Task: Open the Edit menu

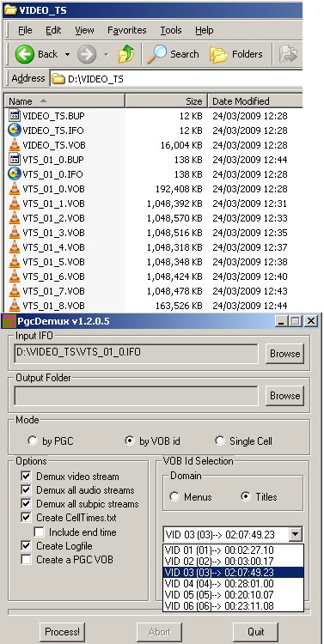Action: 53,30
